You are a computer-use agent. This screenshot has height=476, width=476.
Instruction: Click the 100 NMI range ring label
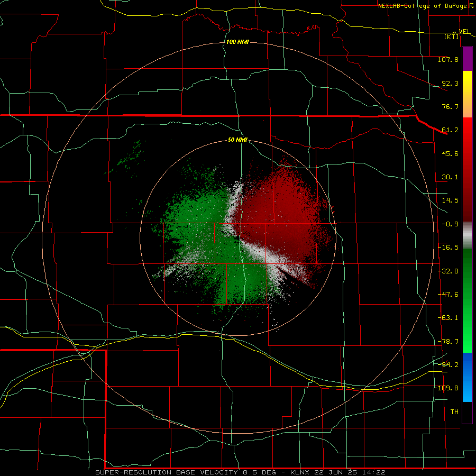pyautogui.click(x=237, y=42)
